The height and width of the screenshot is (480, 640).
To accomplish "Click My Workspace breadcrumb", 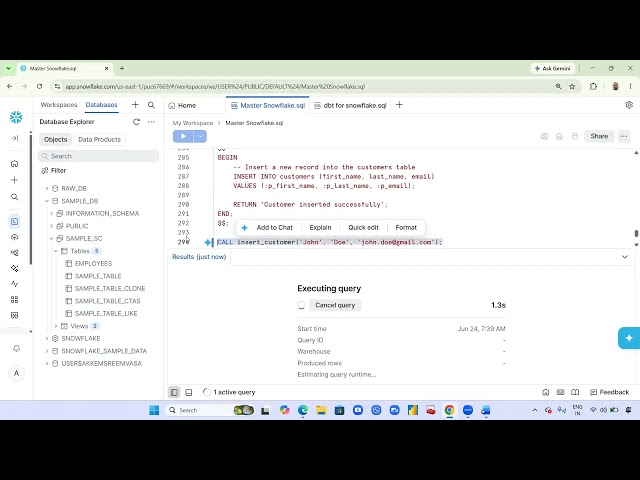I will coord(193,123).
